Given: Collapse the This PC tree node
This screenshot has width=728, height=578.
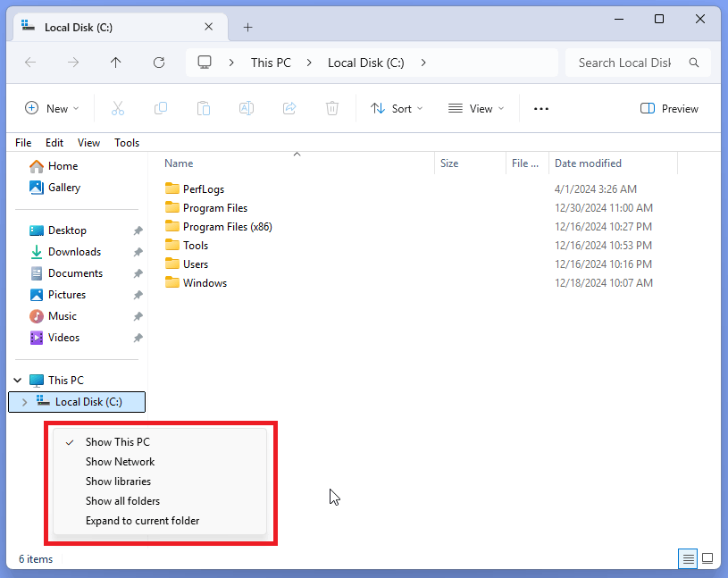Looking at the screenshot, I should (x=18, y=381).
